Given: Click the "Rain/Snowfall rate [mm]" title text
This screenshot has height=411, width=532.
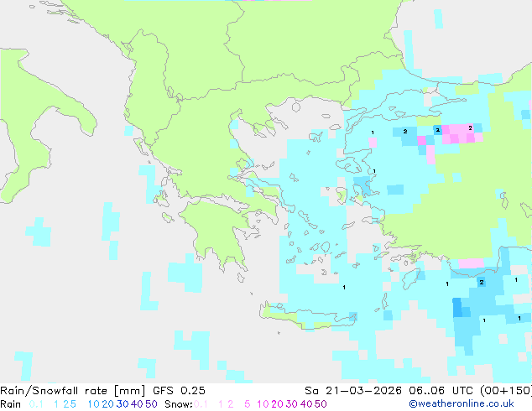Looking at the screenshot, I should point(73,391).
